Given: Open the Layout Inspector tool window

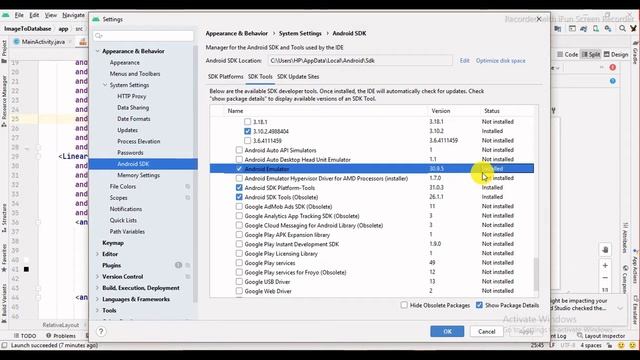Looking at the screenshot, I should 600,336.
